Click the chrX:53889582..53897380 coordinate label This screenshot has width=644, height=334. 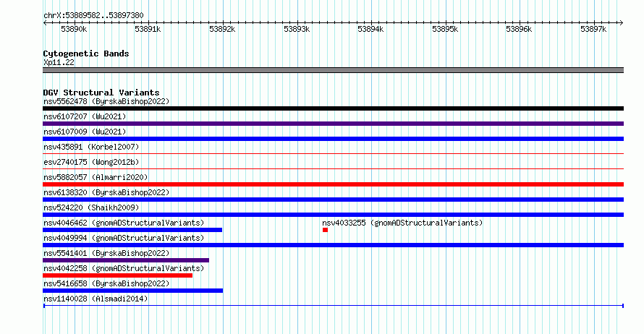click(93, 16)
